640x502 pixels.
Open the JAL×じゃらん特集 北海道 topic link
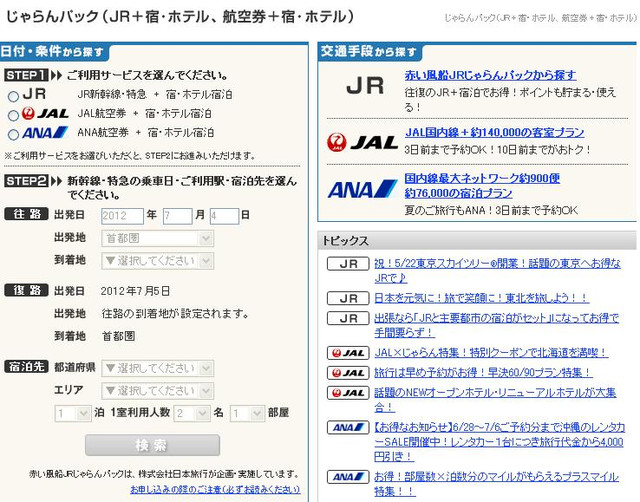pyautogui.click(x=491, y=353)
